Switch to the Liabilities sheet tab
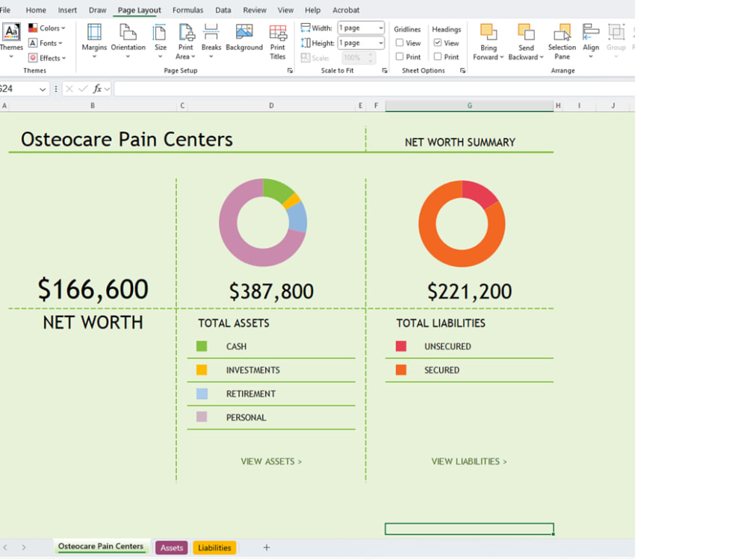This screenshot has height=560, width=747. click(214, 547)
